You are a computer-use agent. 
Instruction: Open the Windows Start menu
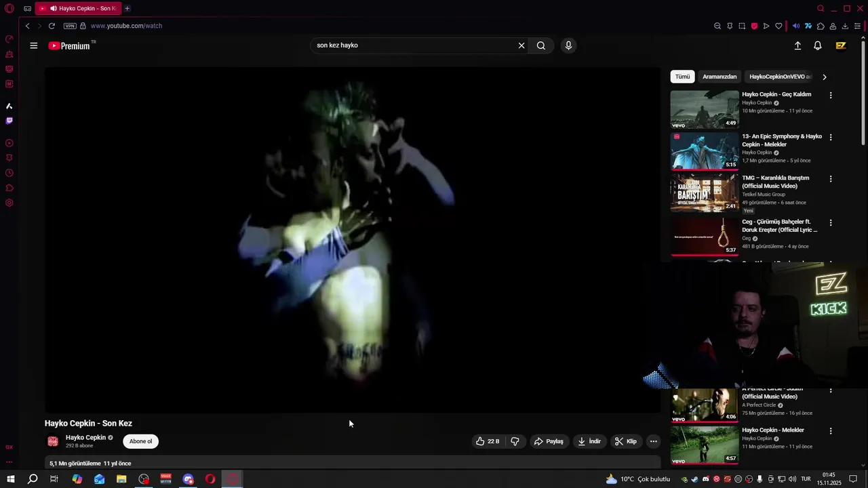pyautogui.click(x=11, y=479)
